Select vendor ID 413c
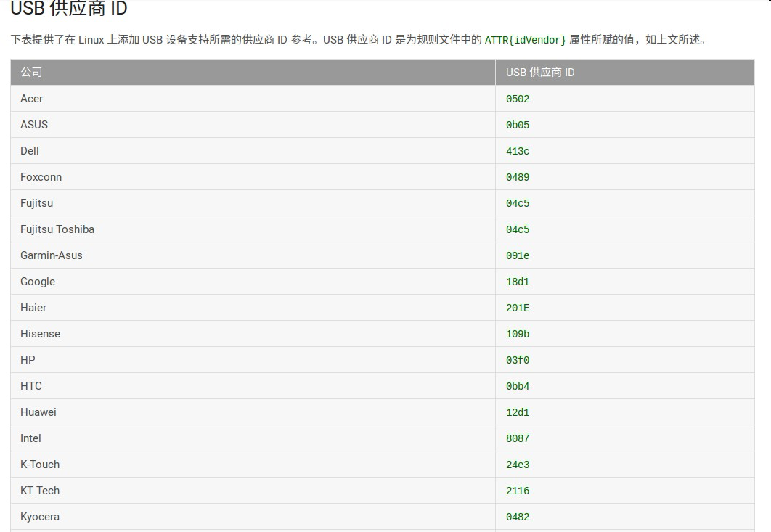The width and height of the screenshot is (771, 532). (x=518, y=151)
